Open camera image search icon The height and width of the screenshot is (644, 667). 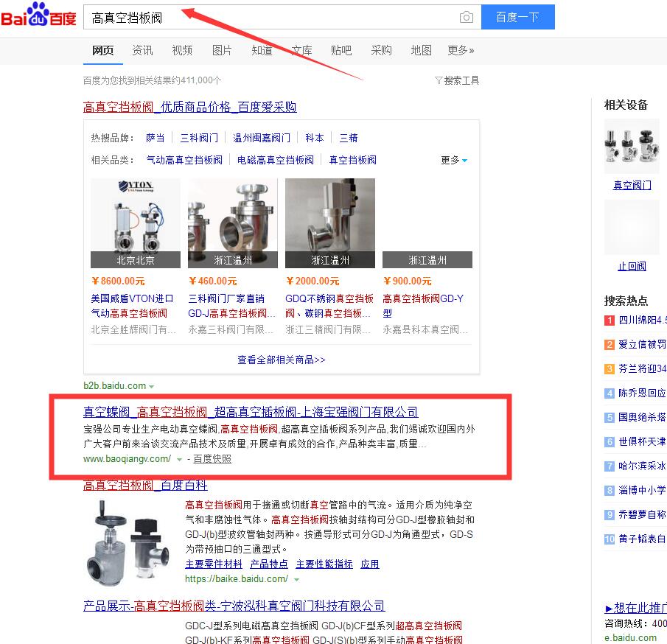point(467,17)
